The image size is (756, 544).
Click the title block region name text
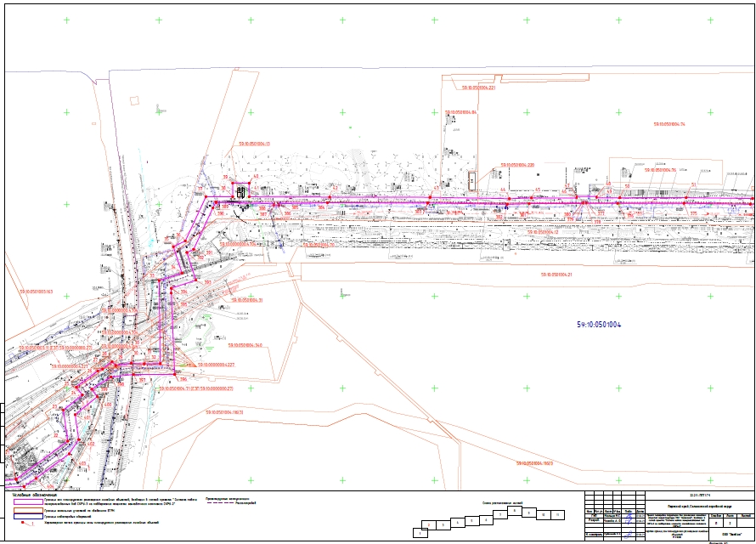(699, 507)
